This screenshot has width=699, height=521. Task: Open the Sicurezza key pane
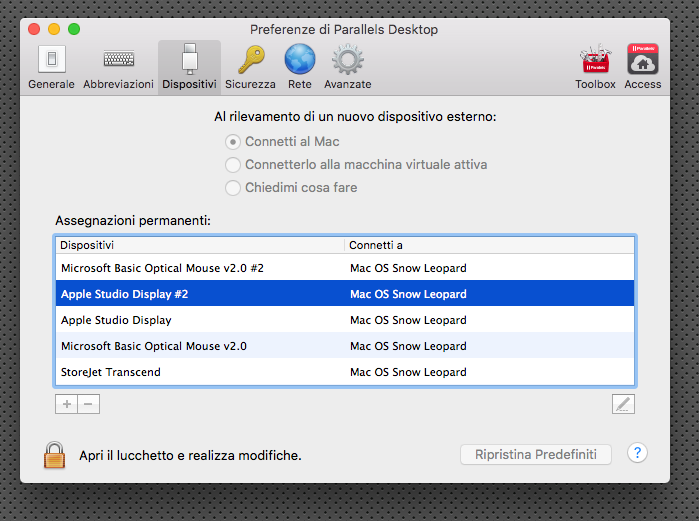point(250,67)
